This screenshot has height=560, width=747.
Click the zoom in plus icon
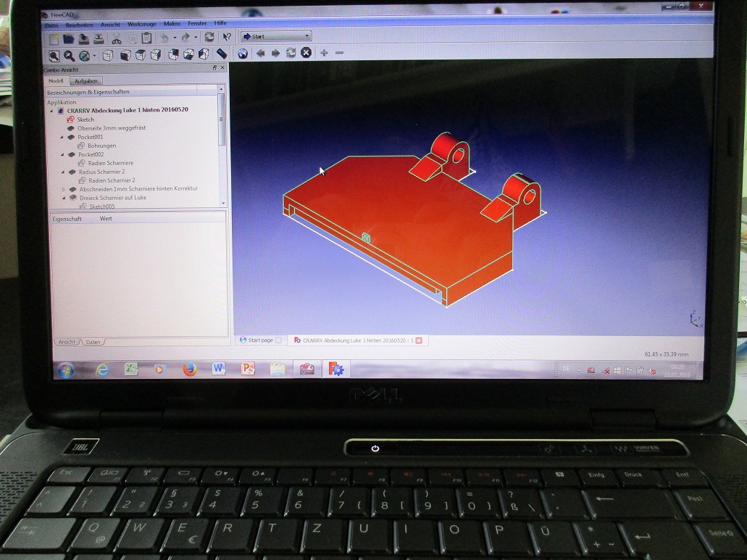[324, 53]
